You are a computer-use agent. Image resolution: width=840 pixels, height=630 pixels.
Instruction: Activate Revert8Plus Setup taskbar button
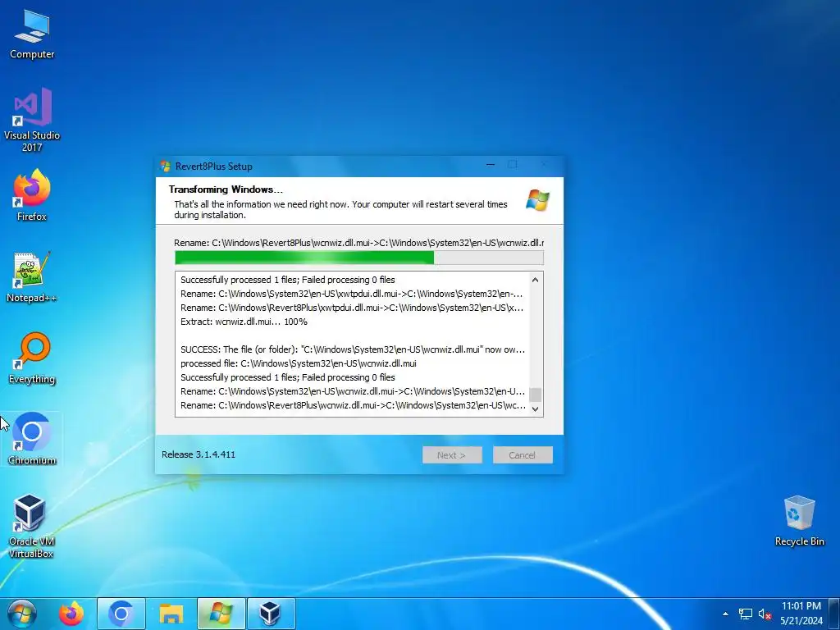pyautogui.click(x=221, y=614)
